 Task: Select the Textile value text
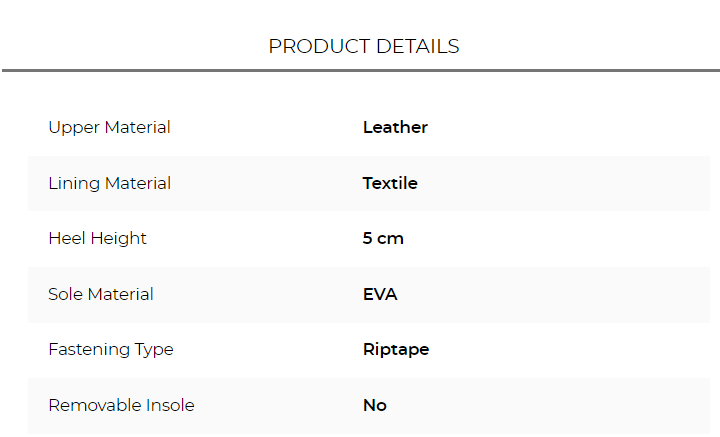[x=390, y=184]
